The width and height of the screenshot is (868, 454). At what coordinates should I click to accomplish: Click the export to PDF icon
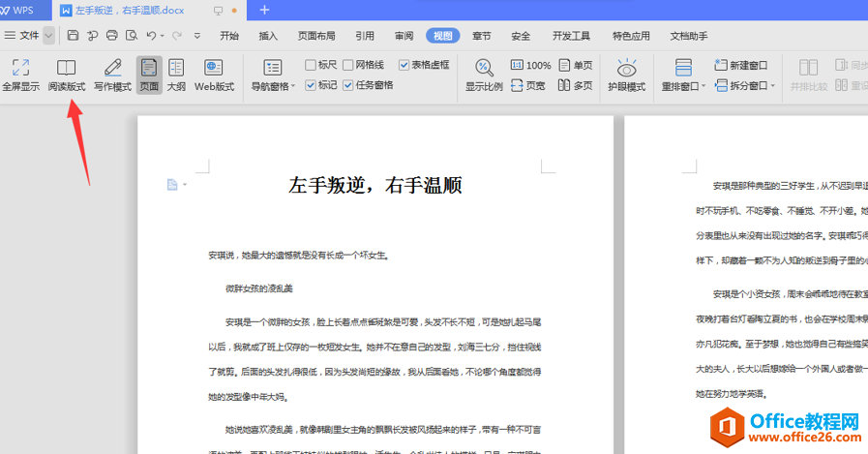93,36
